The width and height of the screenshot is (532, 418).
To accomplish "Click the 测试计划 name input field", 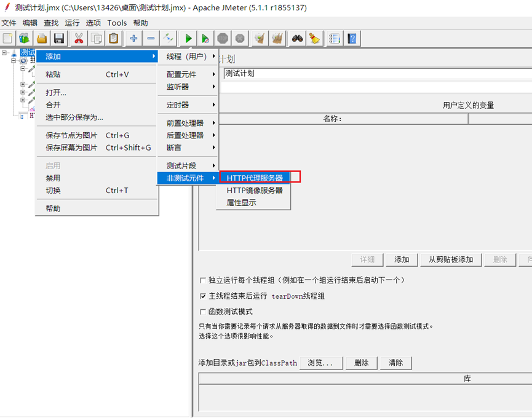I will 378,74.
